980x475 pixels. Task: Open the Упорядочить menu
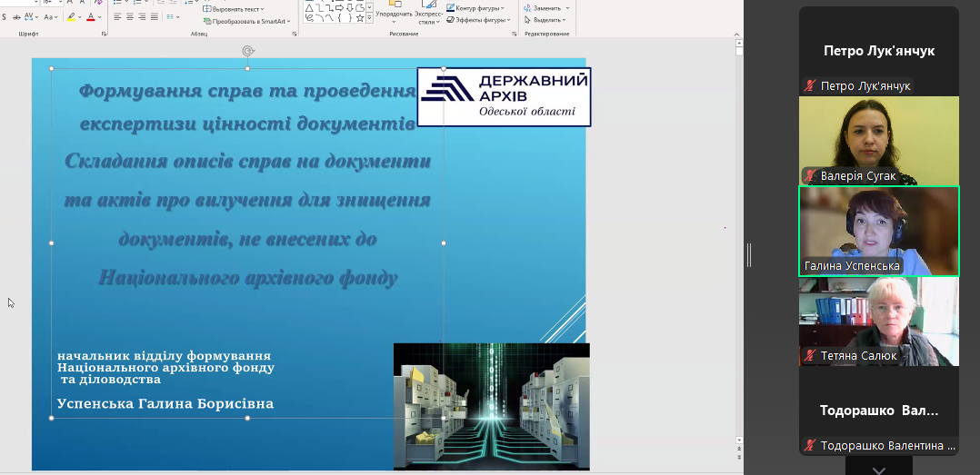[394, 13]
